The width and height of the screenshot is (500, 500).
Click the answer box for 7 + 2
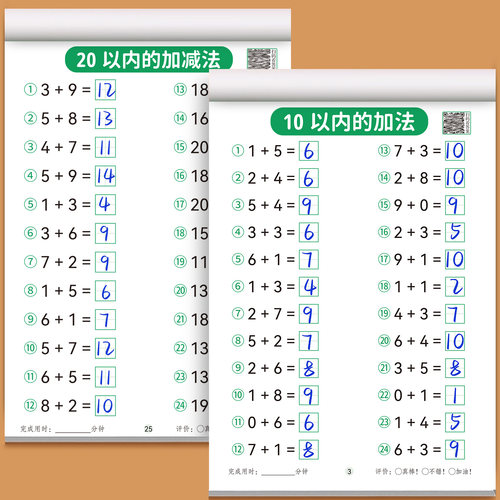pyautogui.click(x=105, y=262)
